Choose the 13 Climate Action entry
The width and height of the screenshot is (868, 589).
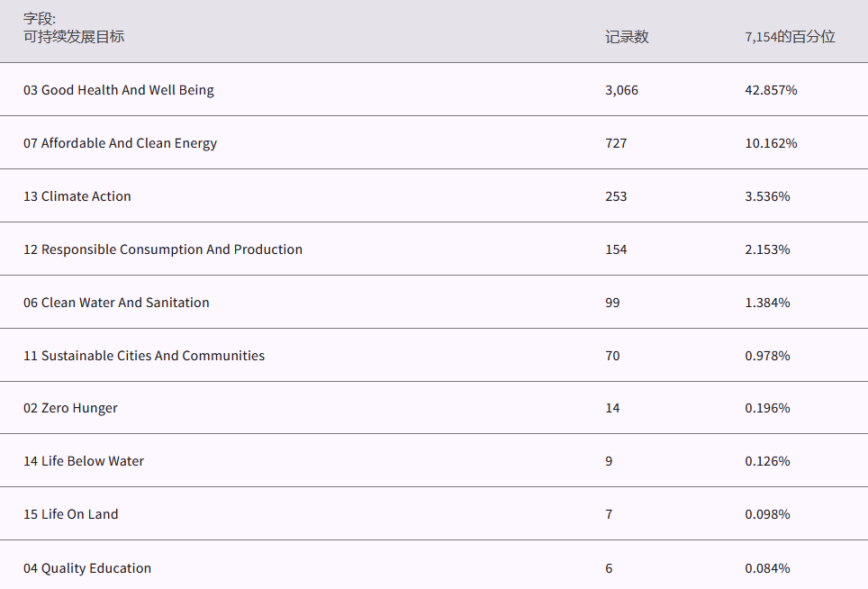pyautogui.click(x=77, y=196)
